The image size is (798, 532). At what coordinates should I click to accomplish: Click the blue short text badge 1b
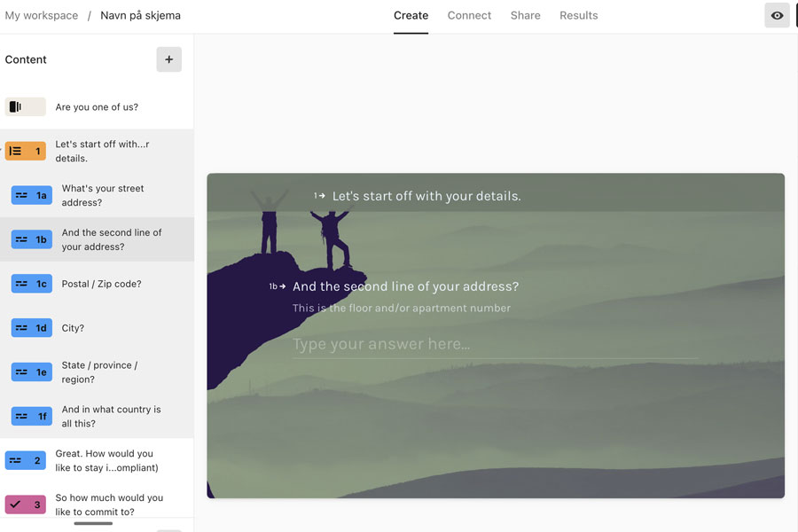click(32, 239)
